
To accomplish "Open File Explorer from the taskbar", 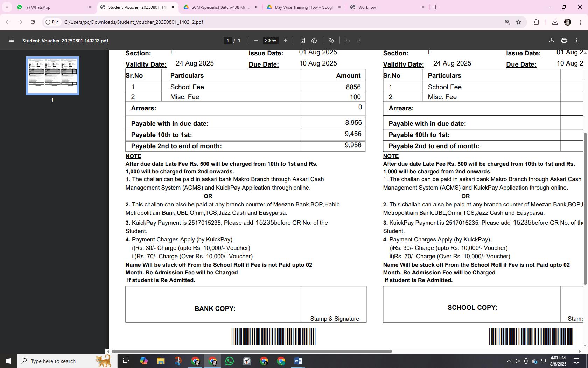I will point(161,361).
